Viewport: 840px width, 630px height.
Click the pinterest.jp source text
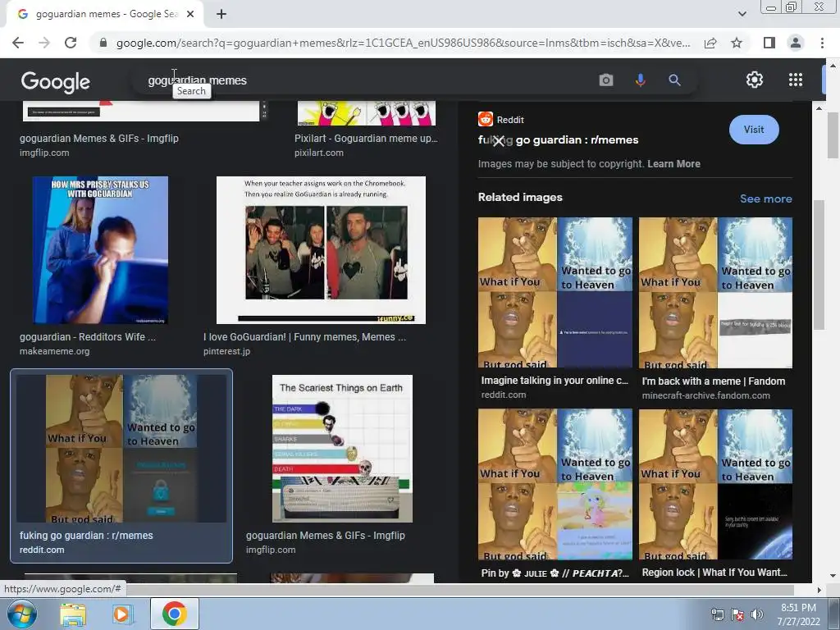click(226, 351)
